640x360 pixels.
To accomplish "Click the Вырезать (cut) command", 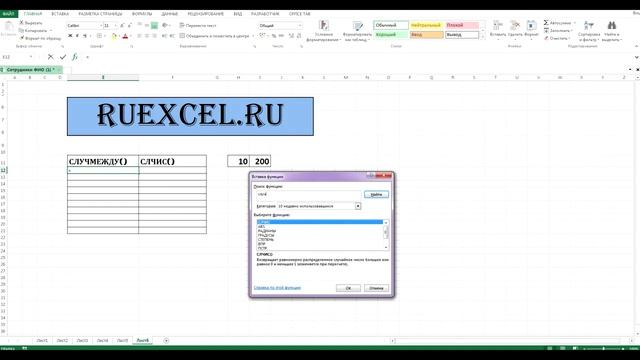I will [31, 23].
